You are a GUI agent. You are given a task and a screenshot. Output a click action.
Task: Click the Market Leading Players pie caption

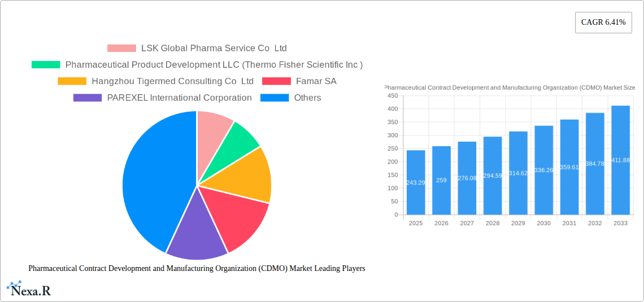197,268
